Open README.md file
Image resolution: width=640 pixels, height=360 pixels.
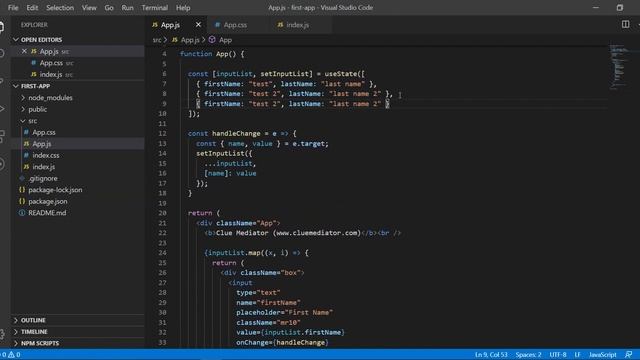(x=47, y=213)
